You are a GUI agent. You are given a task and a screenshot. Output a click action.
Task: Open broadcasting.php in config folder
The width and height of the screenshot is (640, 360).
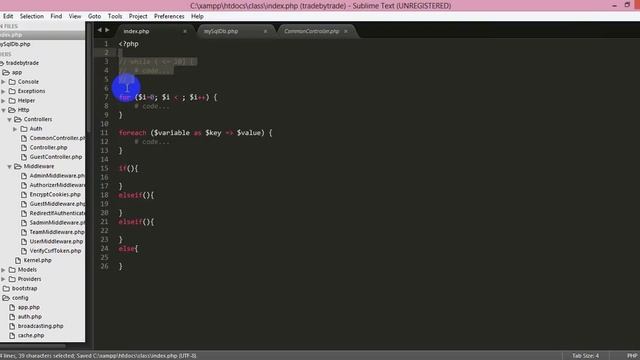coord(40,326)
